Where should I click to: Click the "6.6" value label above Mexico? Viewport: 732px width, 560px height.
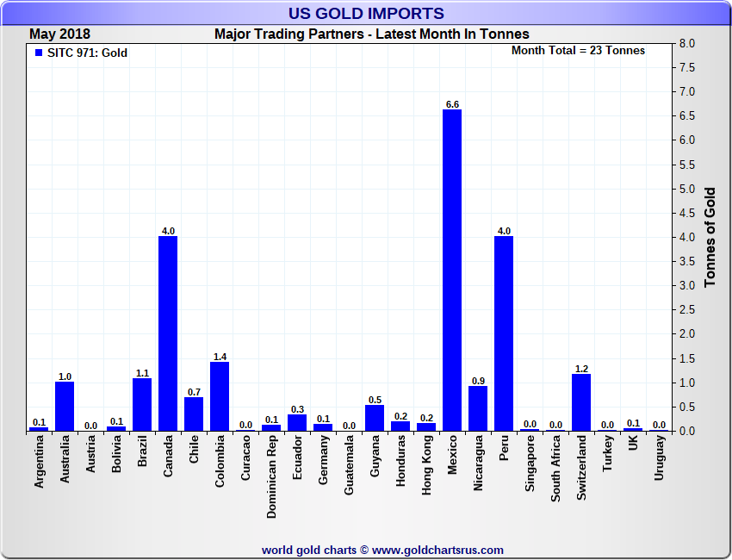452,104
